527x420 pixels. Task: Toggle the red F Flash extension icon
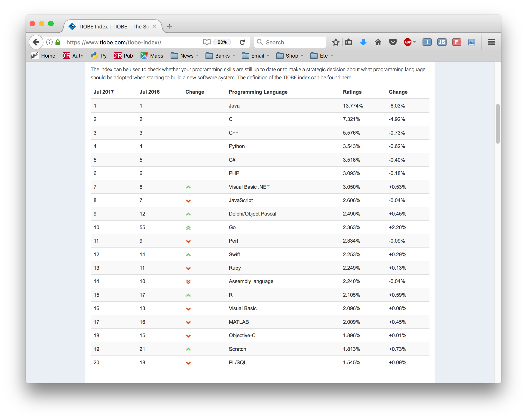tap(456, 42)
